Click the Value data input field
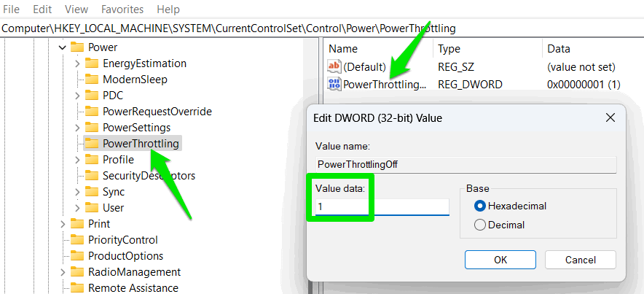 [382, 207]
